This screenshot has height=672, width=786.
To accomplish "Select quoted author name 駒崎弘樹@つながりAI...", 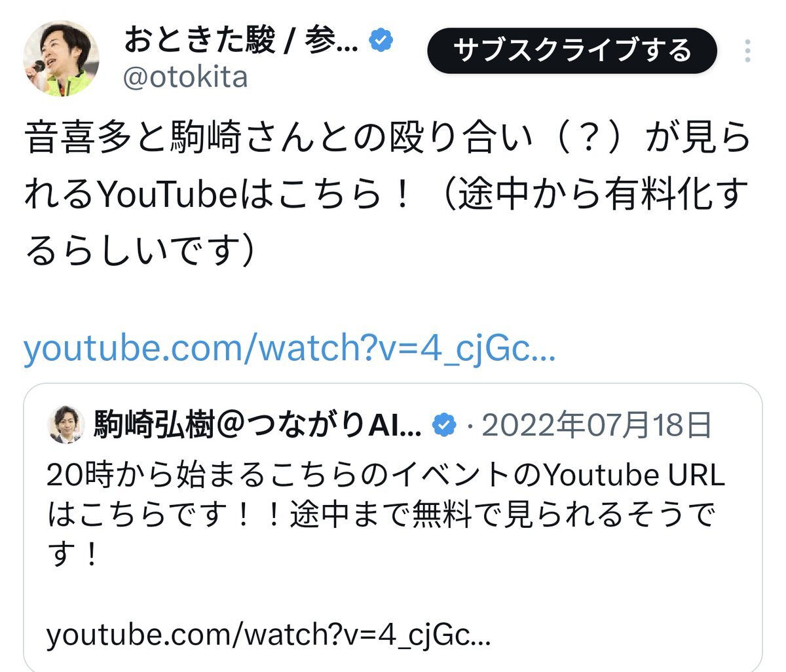I will pos(257,426).
